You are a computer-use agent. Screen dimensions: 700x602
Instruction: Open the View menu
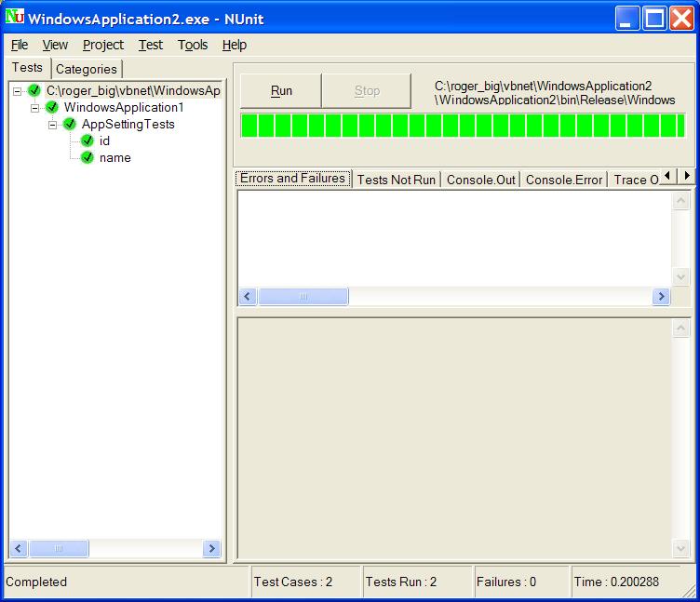click(55, 45)
